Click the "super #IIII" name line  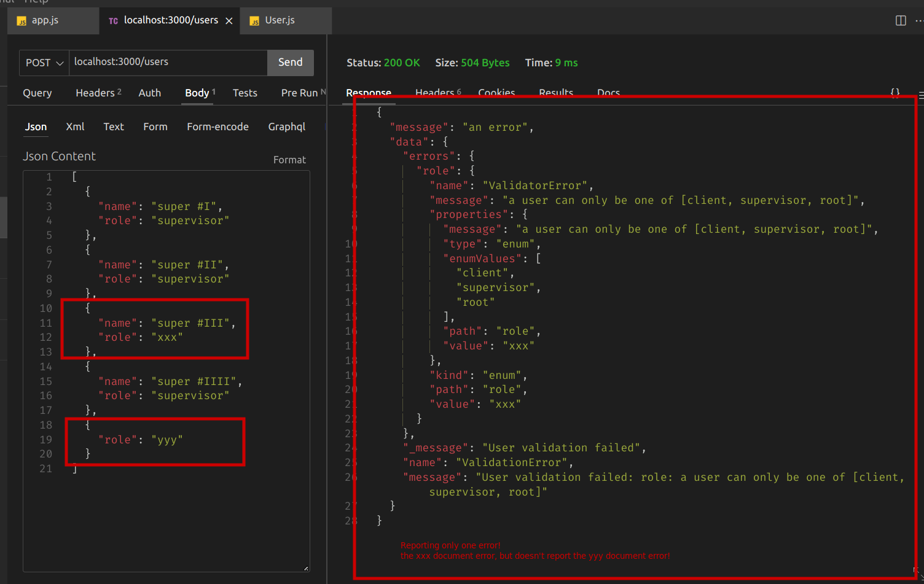click(170, 381)
